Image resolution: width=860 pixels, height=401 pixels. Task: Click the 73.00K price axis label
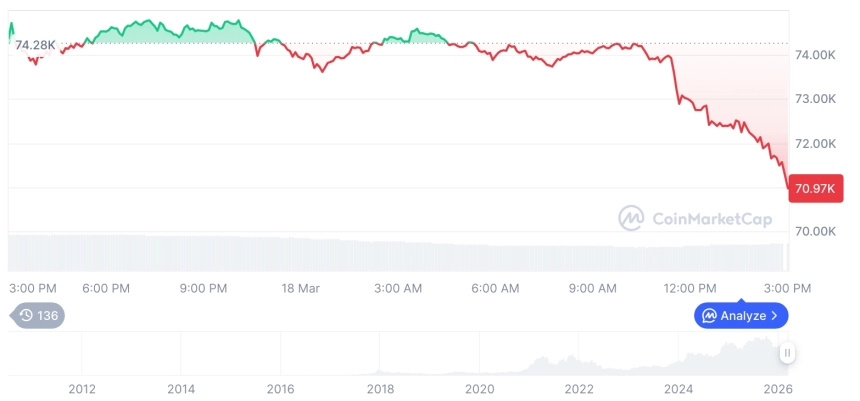pyautogui.click(x=815, y=99)
